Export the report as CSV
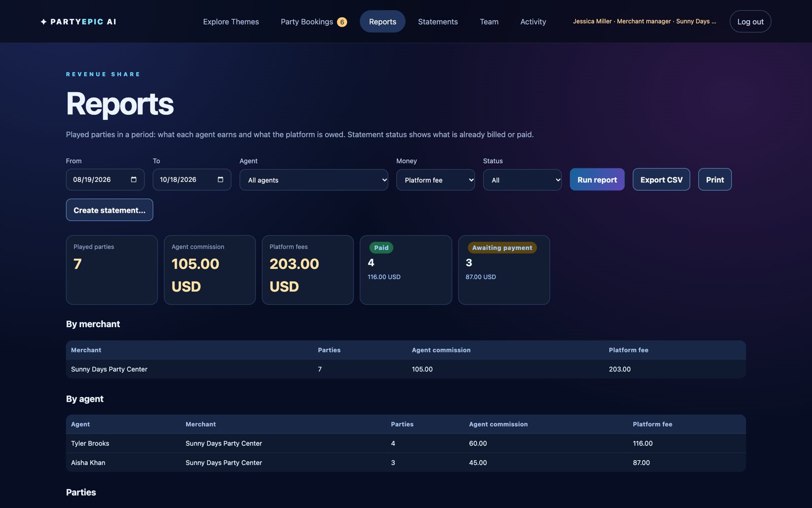 661,179
